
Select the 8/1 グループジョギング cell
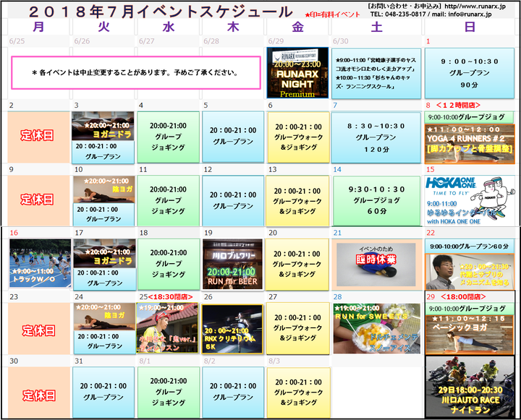tap(169, 393)
